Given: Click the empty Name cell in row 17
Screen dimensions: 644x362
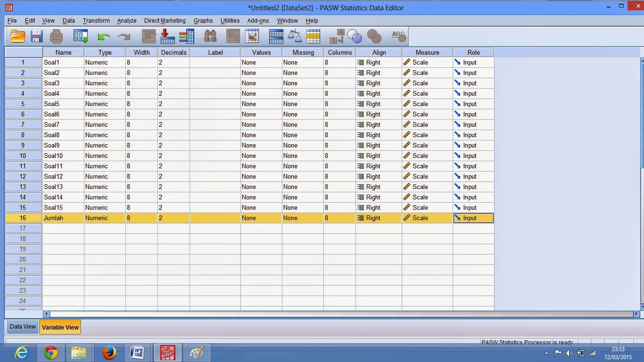Looking at the screenshot, I should tap(63, 228).
